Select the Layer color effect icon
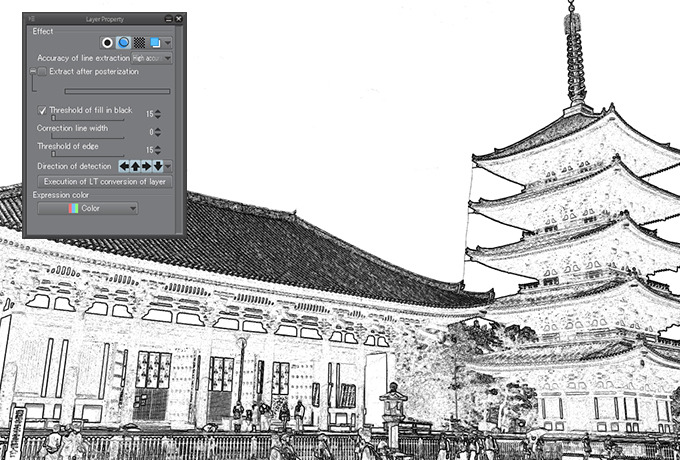The image size is (680, 460). pyautogui.click(x=155, y=42)
